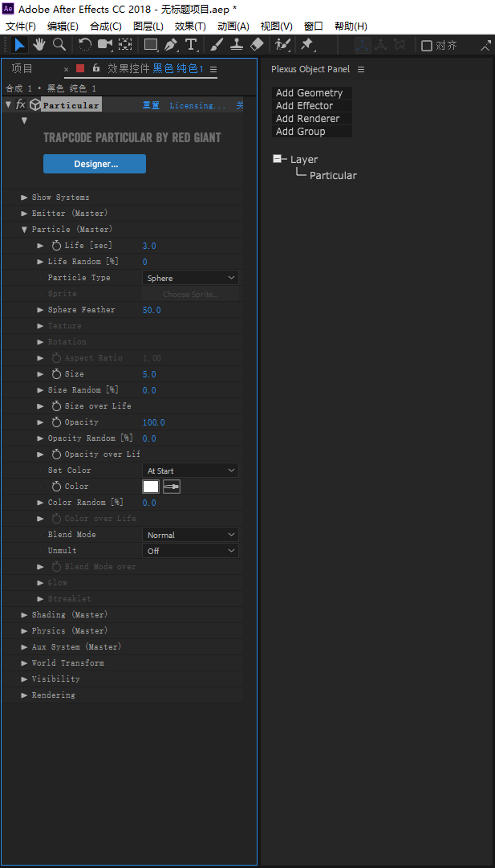Open the Plexus Object Panel menu icon
The width and height of the screenshot is (495, 868).
(x=361, y=69)
